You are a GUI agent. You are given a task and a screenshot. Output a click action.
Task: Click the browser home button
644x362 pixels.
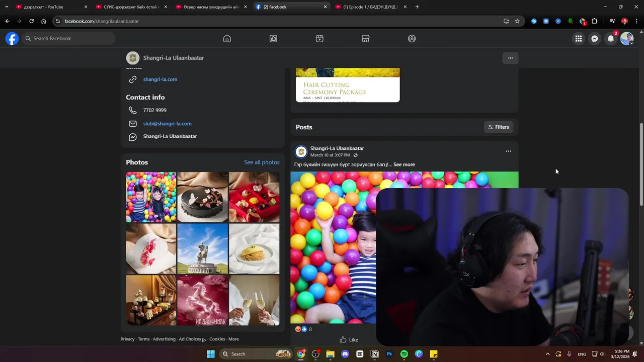pos(43,21)
